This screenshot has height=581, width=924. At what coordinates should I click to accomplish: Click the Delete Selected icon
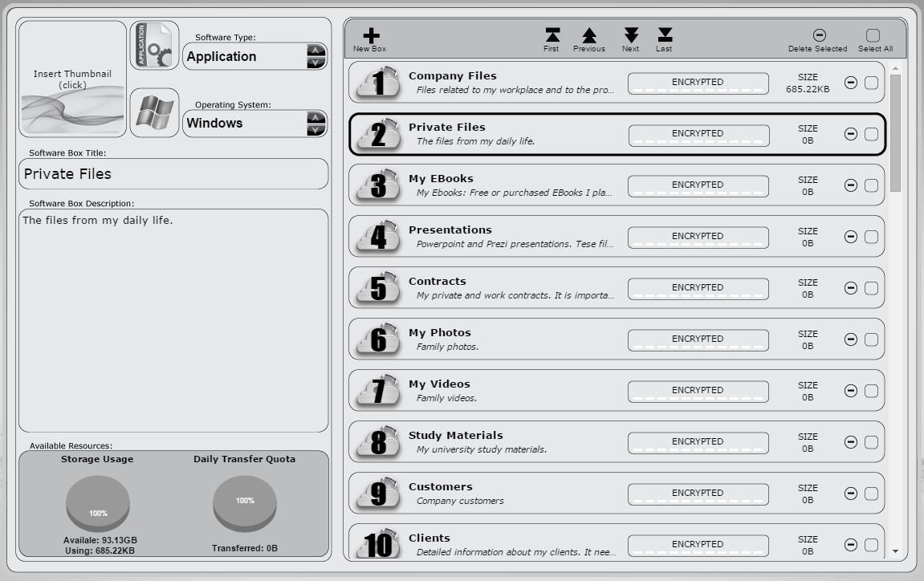coord(819,35)
